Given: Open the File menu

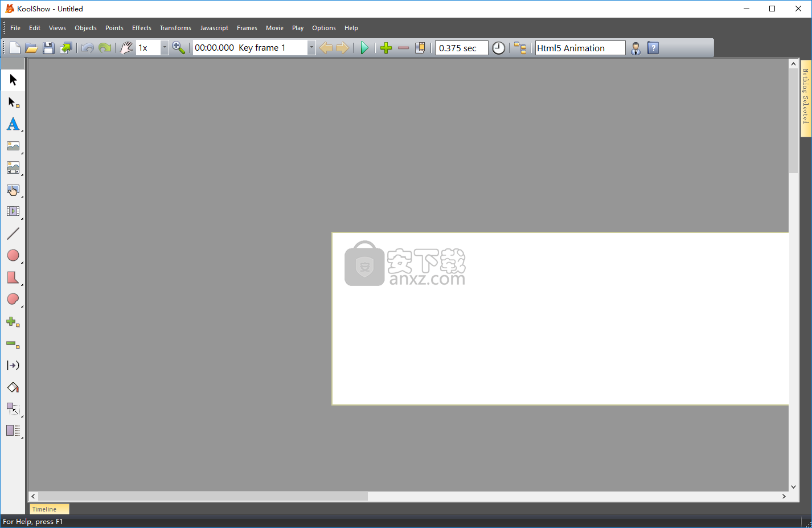Looking at the screenshot, I should point(15,28).
